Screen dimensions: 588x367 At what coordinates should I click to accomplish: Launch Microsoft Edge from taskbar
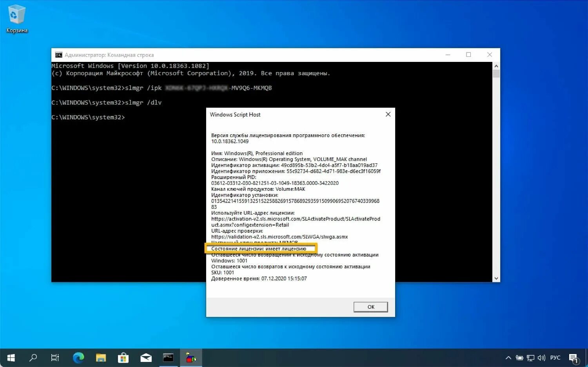click(78, 358)
